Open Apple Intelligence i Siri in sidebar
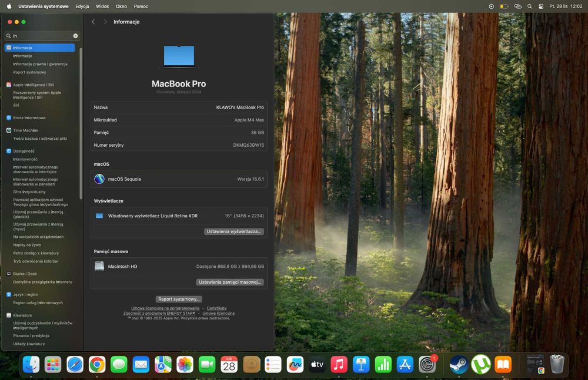The width and height of the screenshot is (588, 380). pyautogui.click(x=34, y=85)
